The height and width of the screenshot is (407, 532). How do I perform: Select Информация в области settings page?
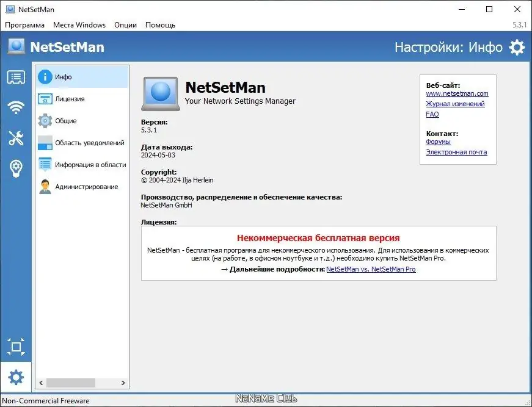click(82, 165)
